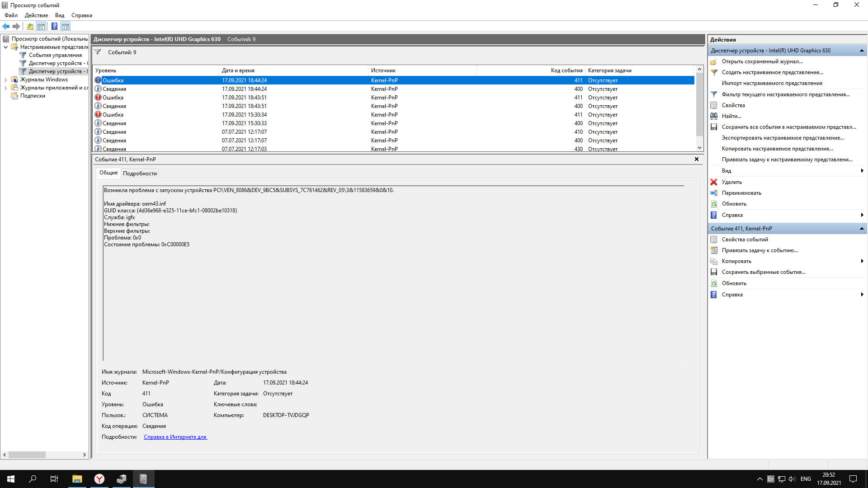
Task: Open Yandex Browser from the taskbar
Action: [99, 479]
